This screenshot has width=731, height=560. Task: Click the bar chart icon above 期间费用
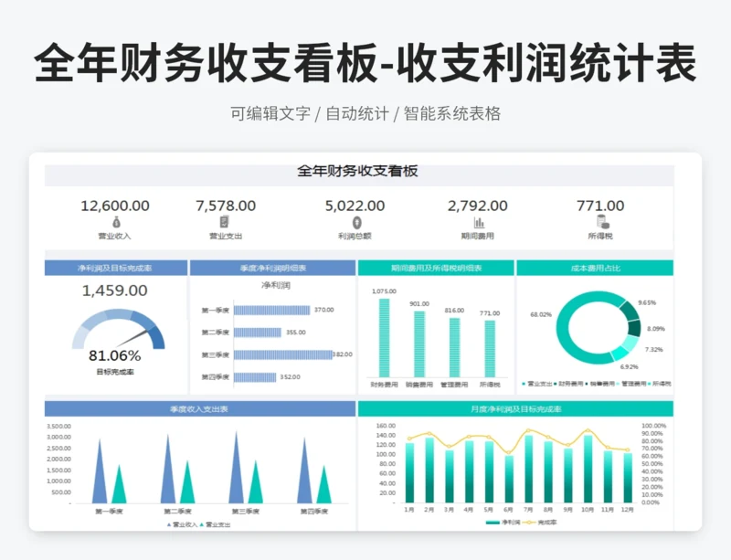pyautogui.click(x=479, y=222)
